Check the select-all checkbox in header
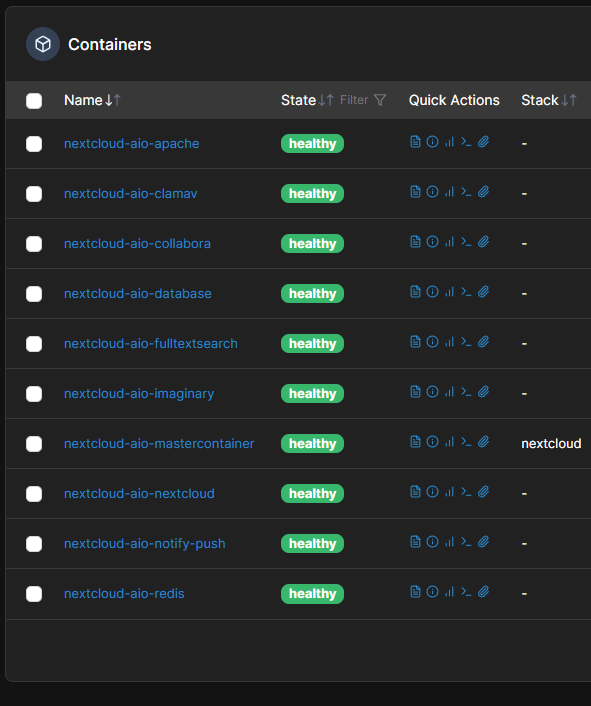 [x=34, y=101]
